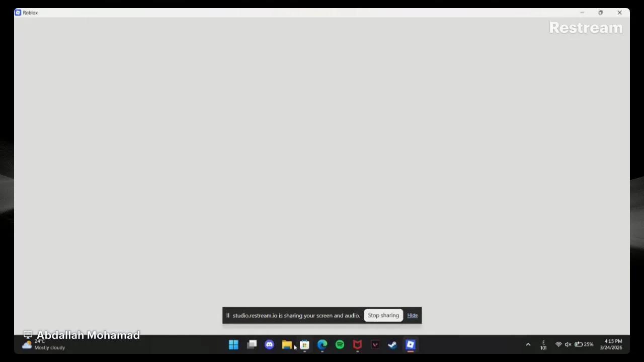Open Spotify from the taskbar

coord(340,344)
